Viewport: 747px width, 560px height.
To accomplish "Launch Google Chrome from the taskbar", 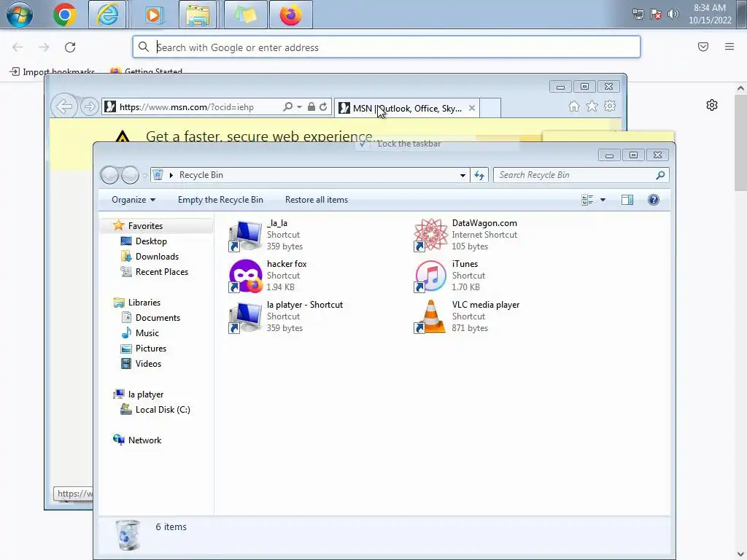I will [x=65, y=15].
